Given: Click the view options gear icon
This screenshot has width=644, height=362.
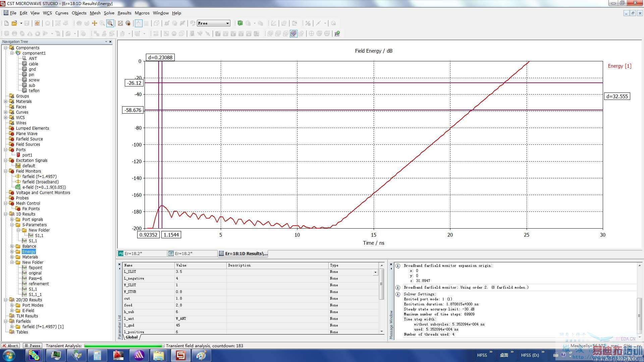Looking at the screenshot, I should coord(128,23).
